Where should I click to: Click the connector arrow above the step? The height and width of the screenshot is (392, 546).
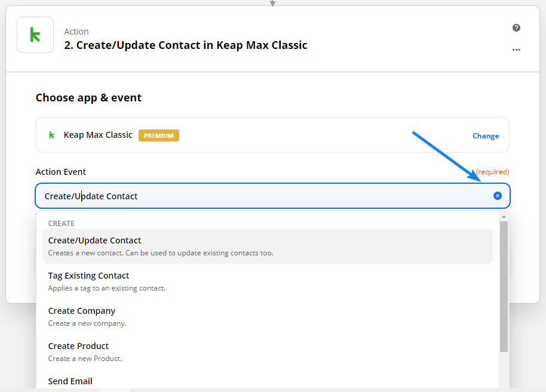(272, 3)
